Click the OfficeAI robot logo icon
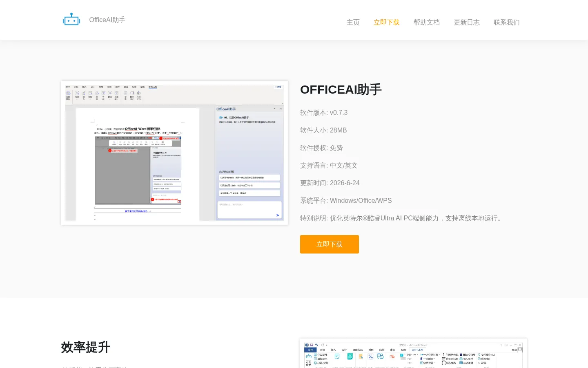This screenshot has height=368, width=588. [x=71, y=19]
